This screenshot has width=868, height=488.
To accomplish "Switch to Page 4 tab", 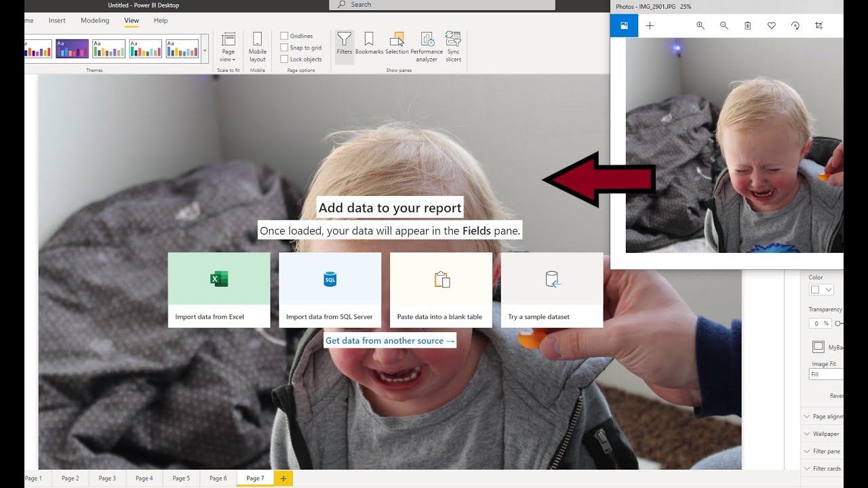I will (x=144, y=479).
